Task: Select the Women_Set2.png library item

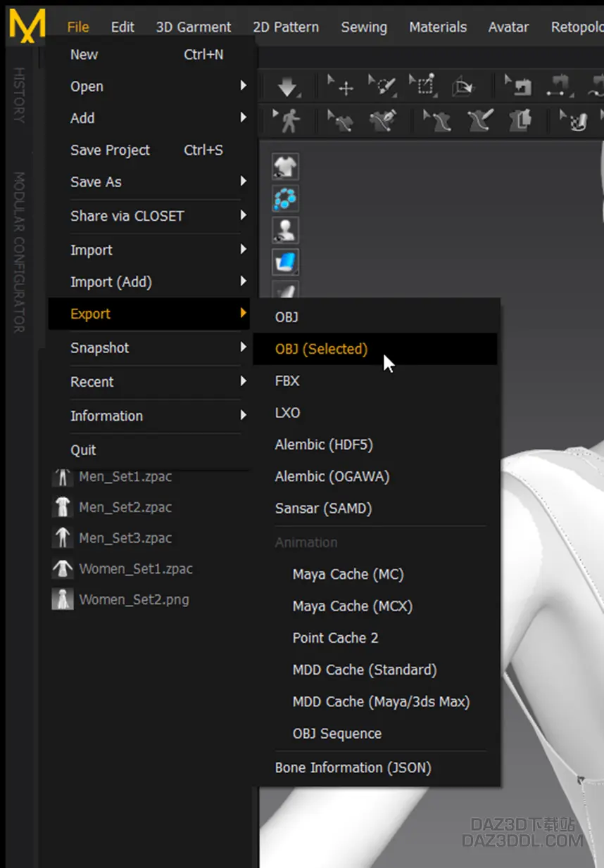Action: [x=121, y=599]
